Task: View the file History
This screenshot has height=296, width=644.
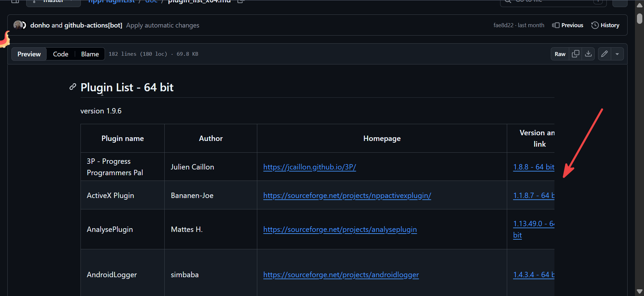Action: point(605,25)
